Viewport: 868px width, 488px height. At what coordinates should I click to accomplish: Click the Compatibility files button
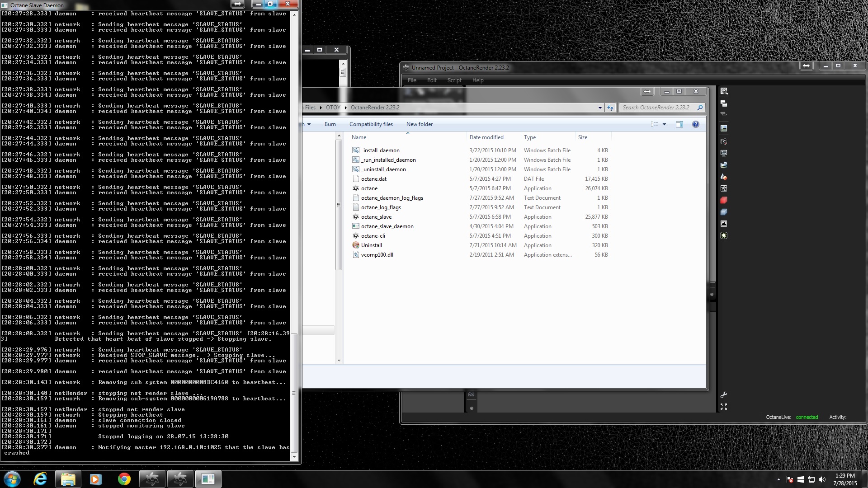371,124
